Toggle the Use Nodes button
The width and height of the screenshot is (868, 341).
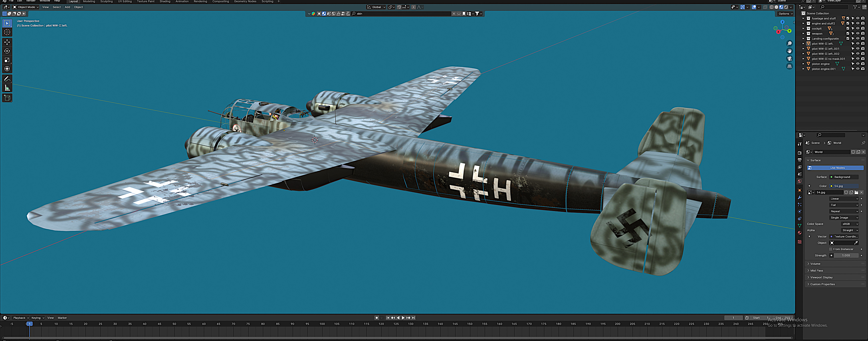835,168
